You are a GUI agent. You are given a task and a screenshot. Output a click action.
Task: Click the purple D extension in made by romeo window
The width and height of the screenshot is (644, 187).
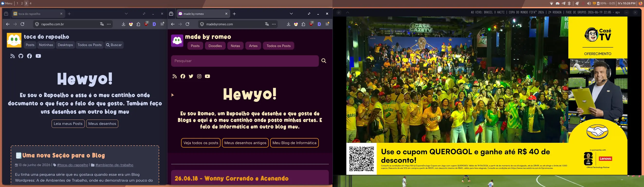pos(319,24)
